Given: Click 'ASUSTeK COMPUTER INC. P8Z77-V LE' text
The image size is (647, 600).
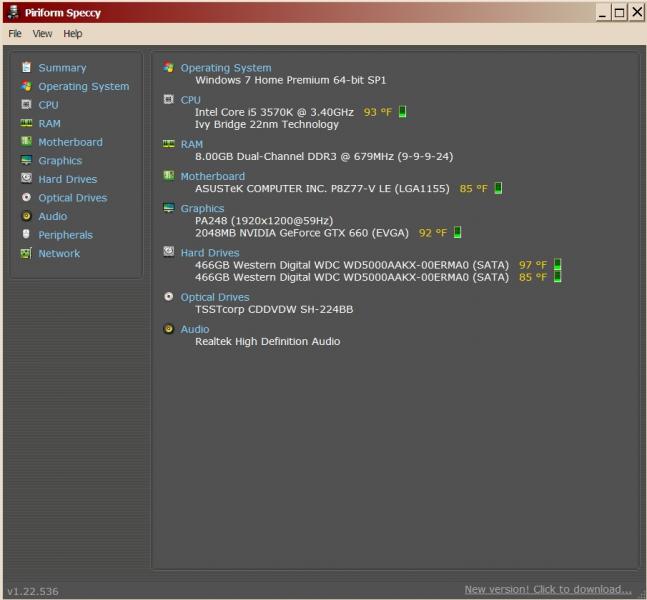Looking at the screenshot, I should tap(293, 189).
